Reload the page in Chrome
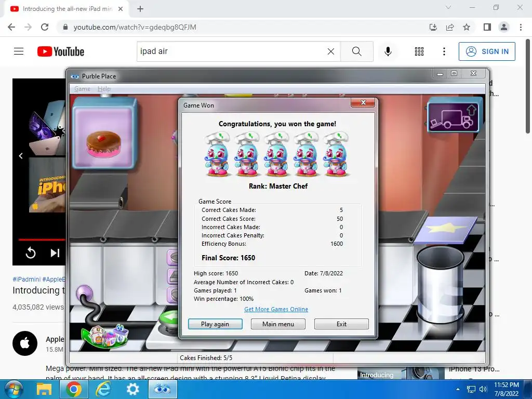This screenshot has height=399, width=532. click(x=45, y=27)
